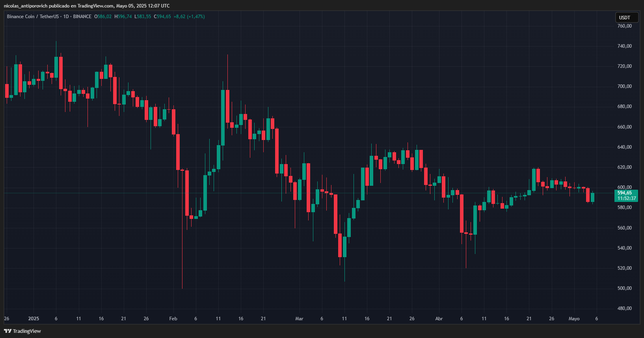The width and height of the screenshot is (644, 338).
Task: Click the TradingView logo in footer
Action: click(x=22, y=331)
